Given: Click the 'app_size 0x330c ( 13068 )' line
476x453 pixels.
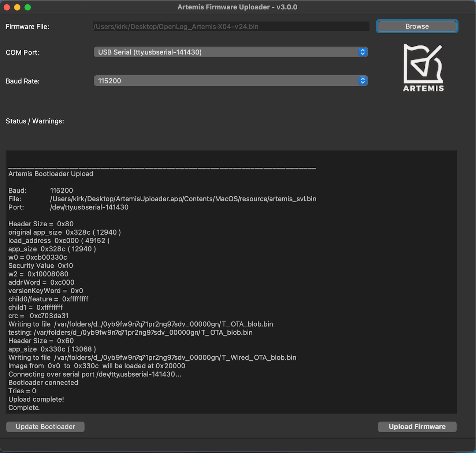Looking at the screenshot, I should (x=52, y=349).
